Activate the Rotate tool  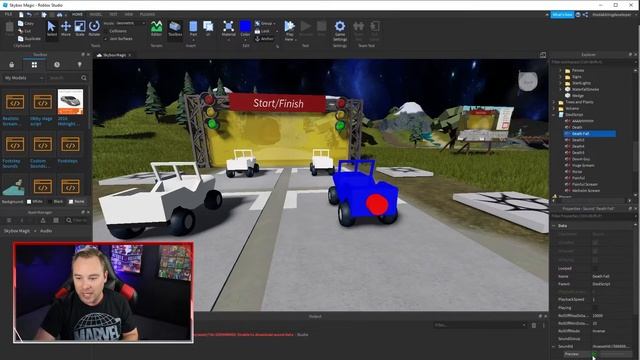pyautogui.click(x=94, y=29)
